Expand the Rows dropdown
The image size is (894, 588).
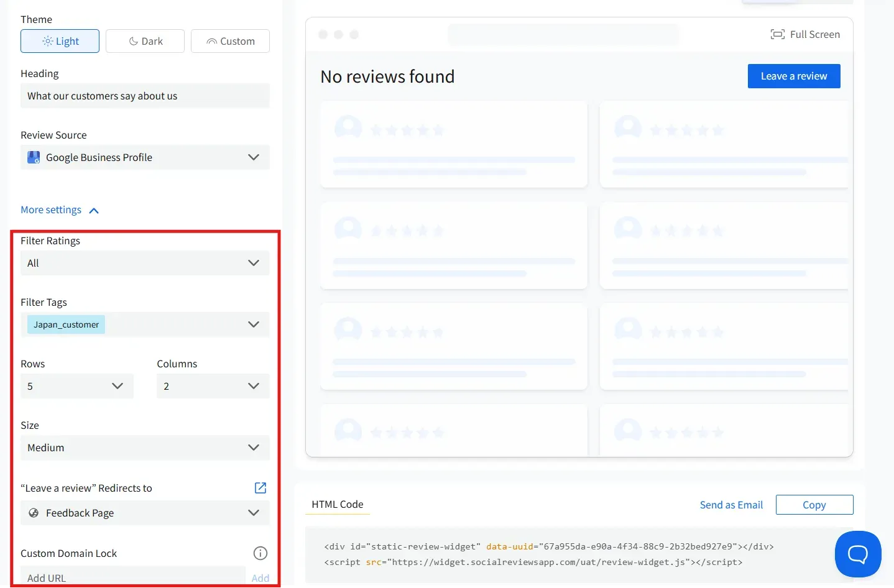click(76, 386)
